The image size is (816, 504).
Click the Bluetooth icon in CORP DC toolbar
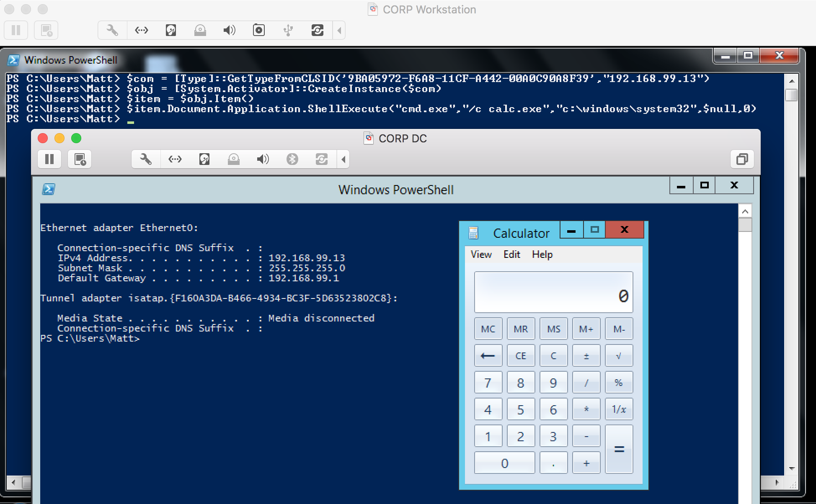point(292,159)
